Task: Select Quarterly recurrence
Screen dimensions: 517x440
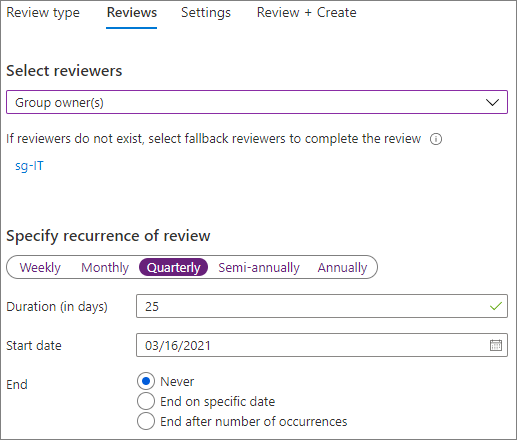Action: click(x=173, y=267)
